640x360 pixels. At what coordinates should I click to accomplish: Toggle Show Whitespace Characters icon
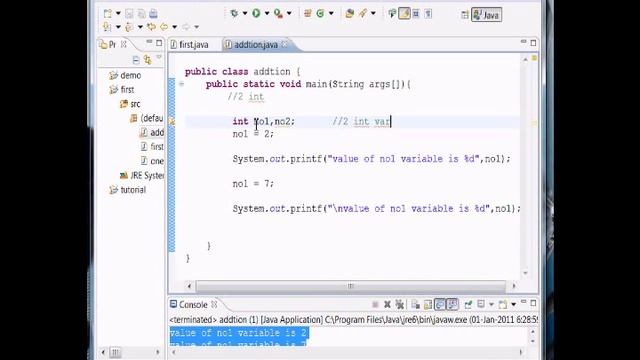pos(428,14)
